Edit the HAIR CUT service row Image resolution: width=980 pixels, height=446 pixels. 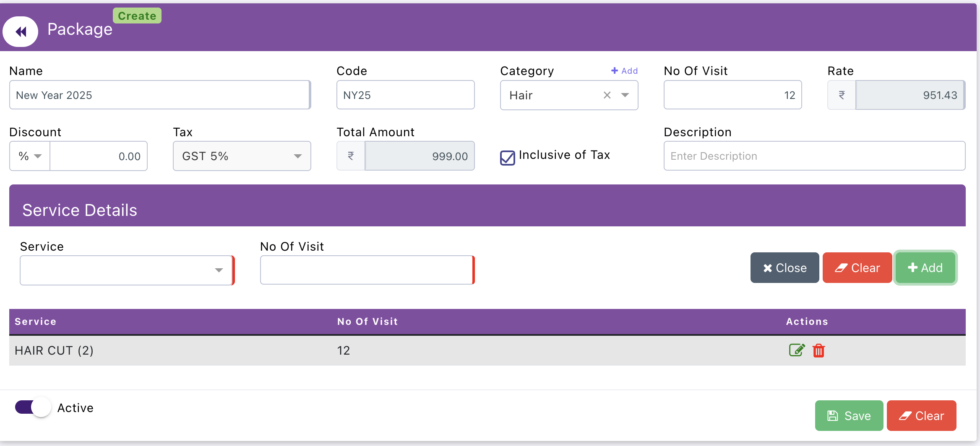pos(796,350)
